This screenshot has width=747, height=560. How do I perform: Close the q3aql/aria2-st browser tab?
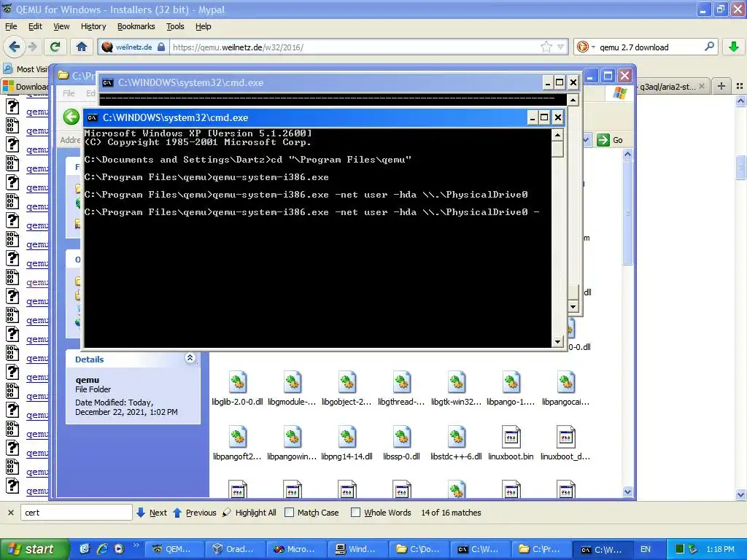click(701, 86)
